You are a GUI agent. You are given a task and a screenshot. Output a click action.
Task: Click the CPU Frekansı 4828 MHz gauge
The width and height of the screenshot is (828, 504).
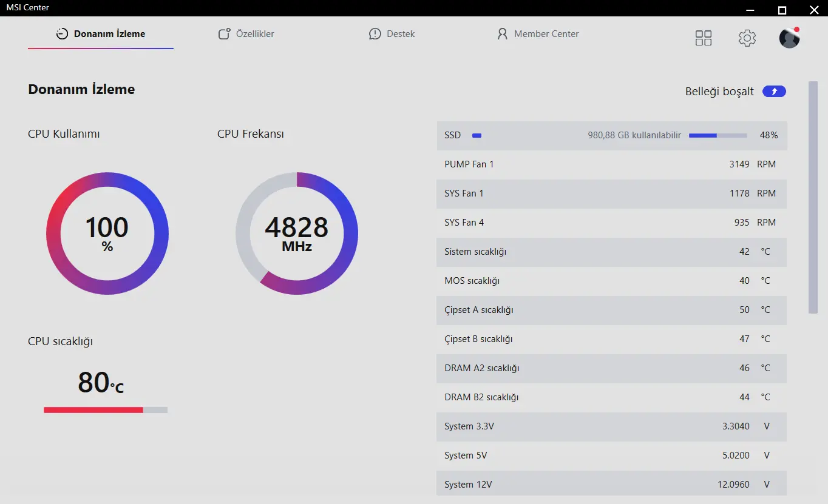point(297,234)
